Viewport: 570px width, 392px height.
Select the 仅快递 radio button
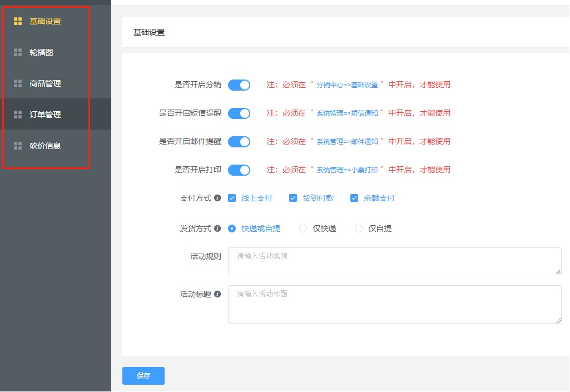coord(303,229)
